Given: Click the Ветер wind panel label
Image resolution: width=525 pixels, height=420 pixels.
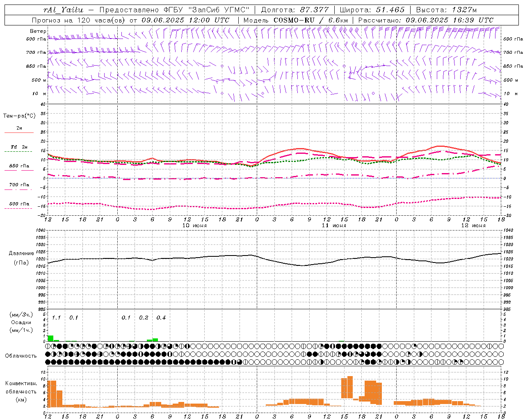Looking at the screenshot, I should coord(38,31).
